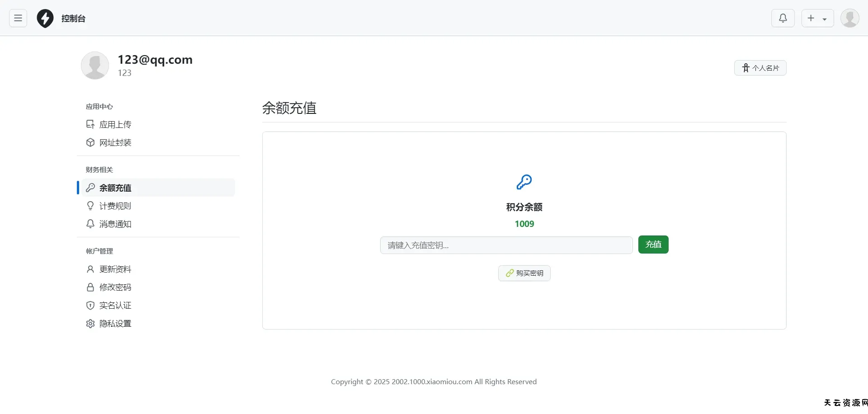Focus the recharge key input field
Viewport: 868px width, 414px height.
point(506,245)
